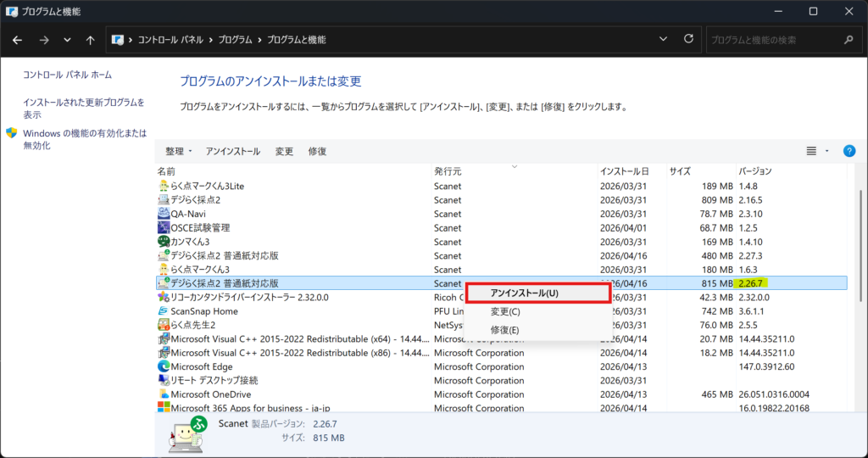Click the search magnifier icon
This screenshot has width=868, height=458.
click(849, 40)
